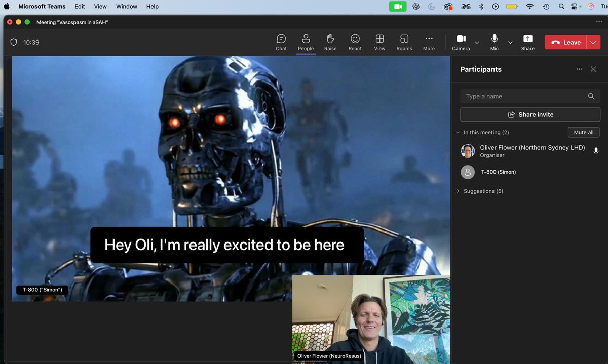Open the ChatGPT menu bar icon
Screen dimensions: 608x364
(x=416, y=6)
